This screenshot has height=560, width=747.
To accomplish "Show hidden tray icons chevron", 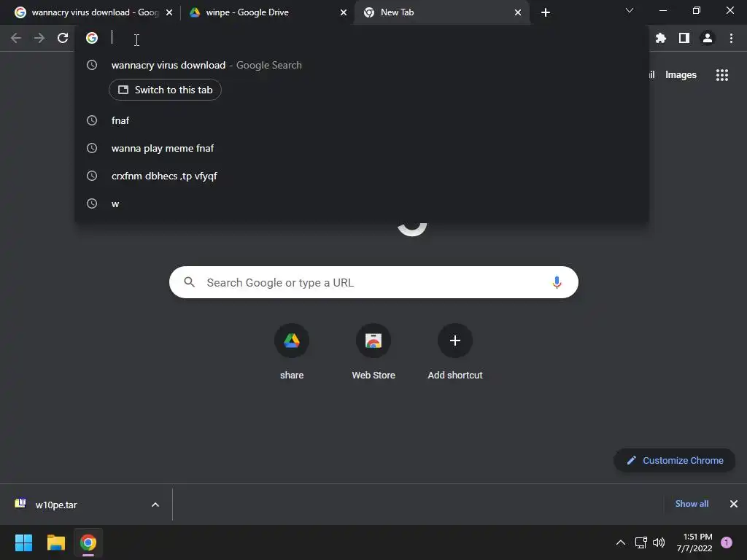I will pyautogui.click(x=620, y=542).
